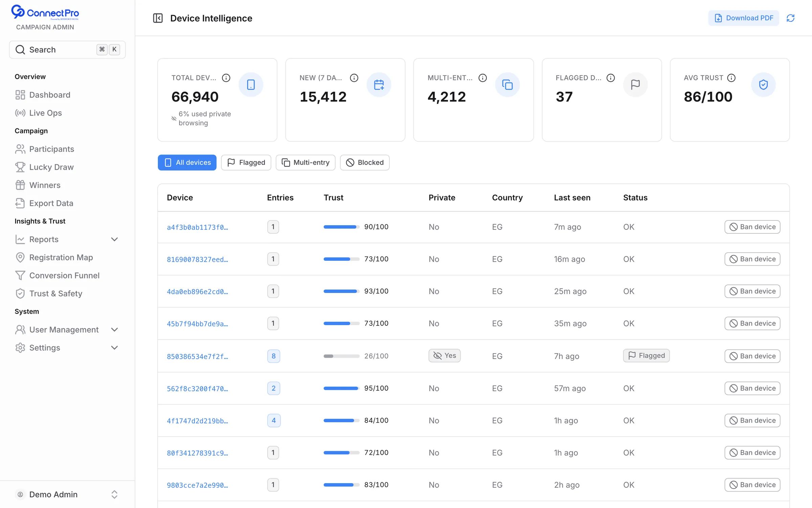Switch to the Blocked filter tab
Viewport: 812px width, 508px height.
click(365, 163)
